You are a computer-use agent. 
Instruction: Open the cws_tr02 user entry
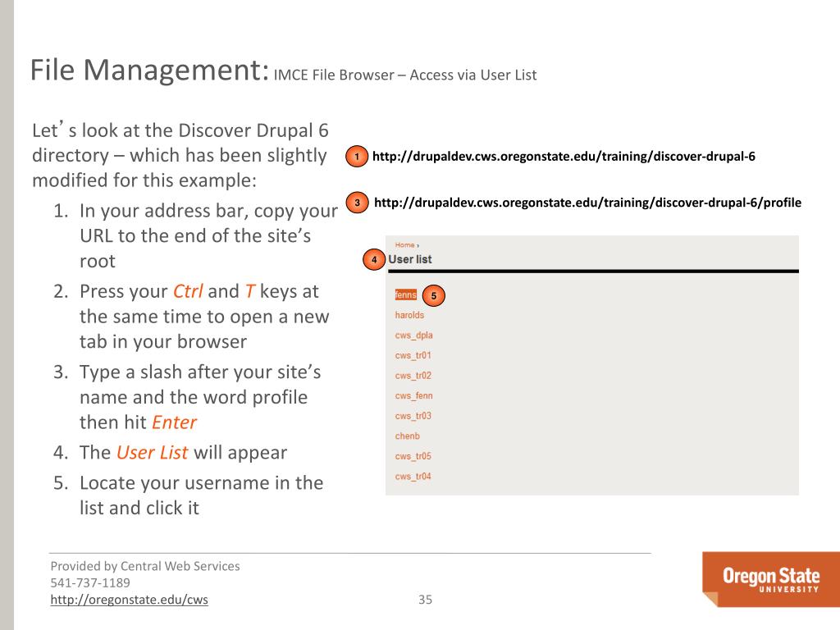pyautogui.click(x=413, y=376)
